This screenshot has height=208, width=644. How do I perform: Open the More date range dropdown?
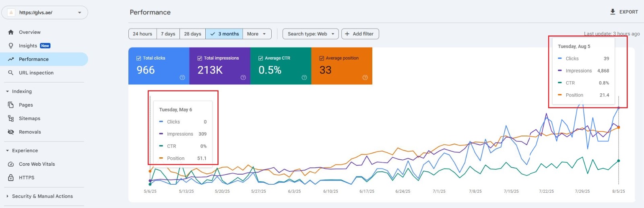click(257, 34)
